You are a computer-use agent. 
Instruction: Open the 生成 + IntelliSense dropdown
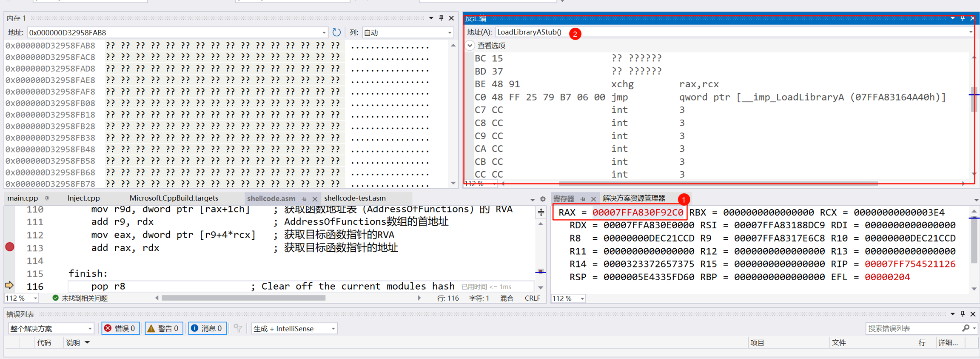pyautogui.click(x=294, y=328)
